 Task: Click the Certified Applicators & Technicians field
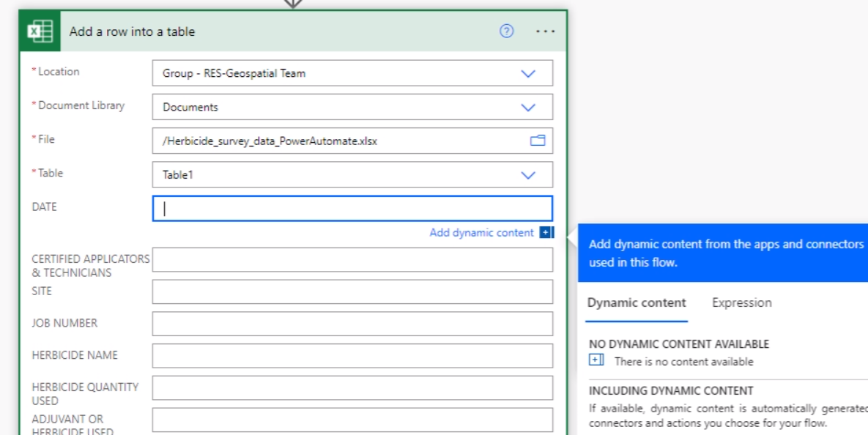pyautogui.click(x=352, y=260)
